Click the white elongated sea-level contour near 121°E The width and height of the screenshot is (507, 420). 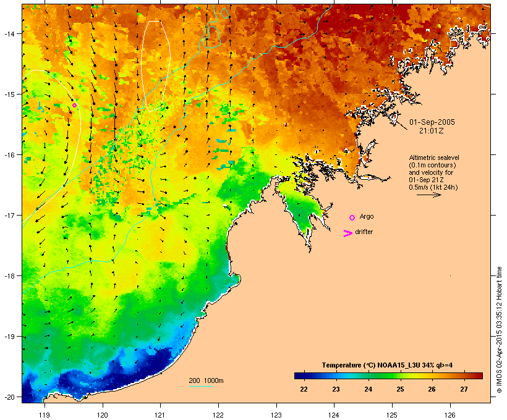tap(156, 66)
